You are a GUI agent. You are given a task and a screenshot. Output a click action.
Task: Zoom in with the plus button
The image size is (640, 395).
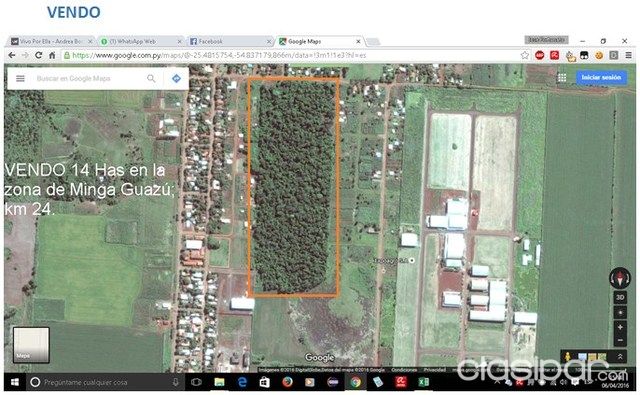(620, 327)
